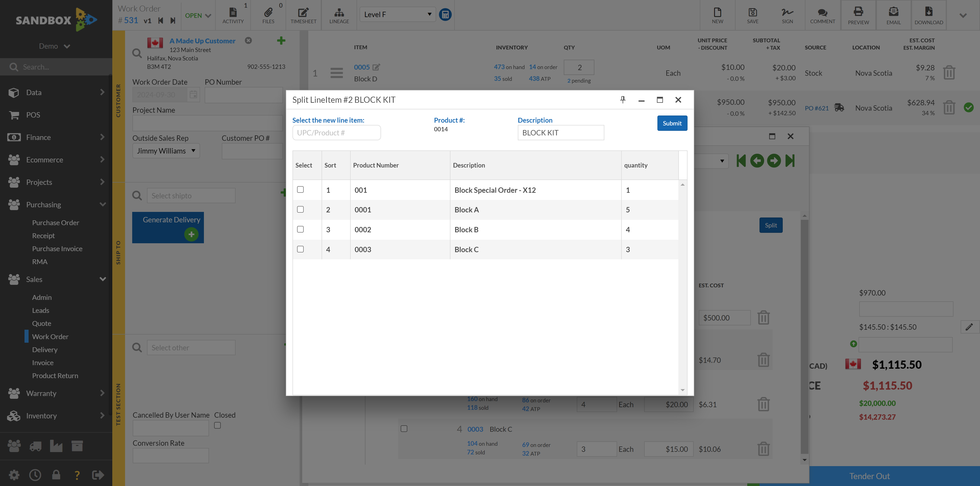Image resolution: width=980 pixels, height=486 pixels.
Task: Click the Sign icon
Action: (x=788, y=15)
